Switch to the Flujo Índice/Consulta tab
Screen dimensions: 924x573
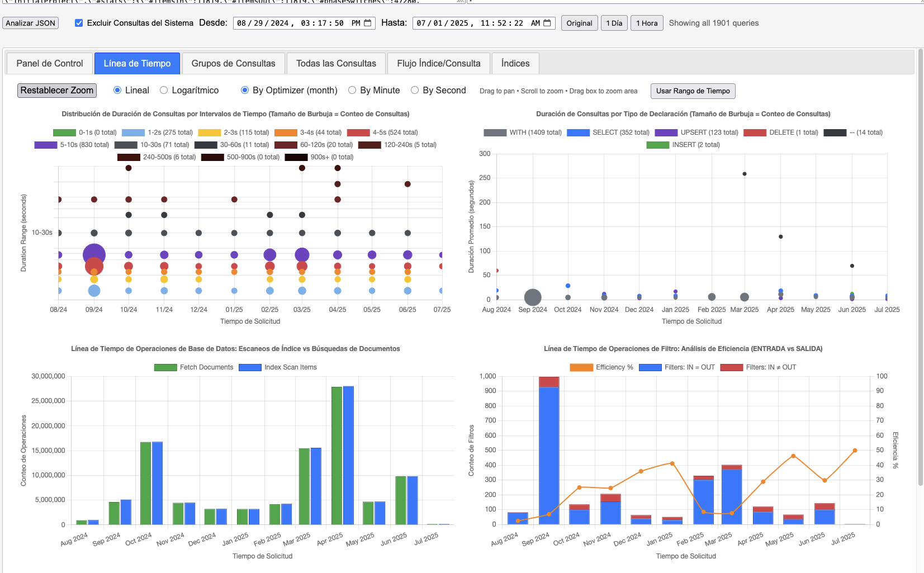click(x=438, y=63)
